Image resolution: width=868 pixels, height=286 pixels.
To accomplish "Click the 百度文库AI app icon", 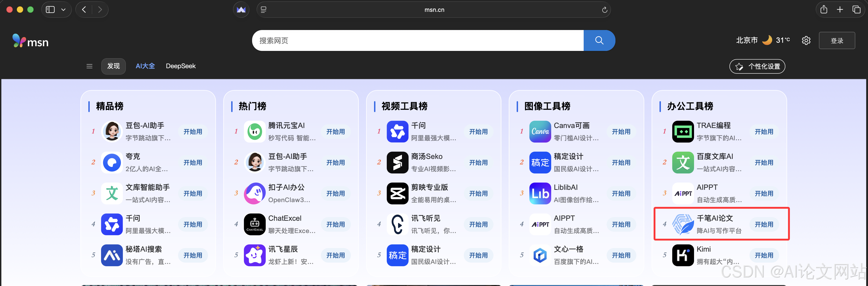I will click(x=683, y=163).
